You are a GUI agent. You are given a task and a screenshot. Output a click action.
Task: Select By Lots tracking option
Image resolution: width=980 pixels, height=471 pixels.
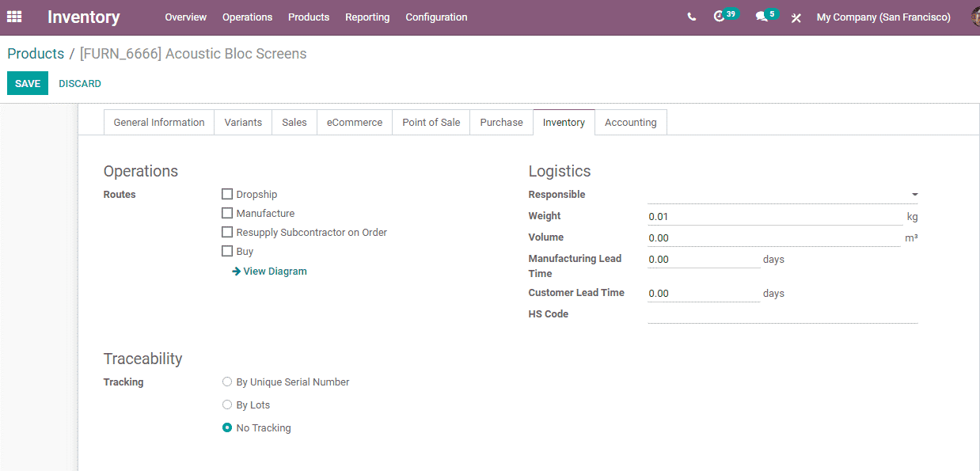click(227, 405)
